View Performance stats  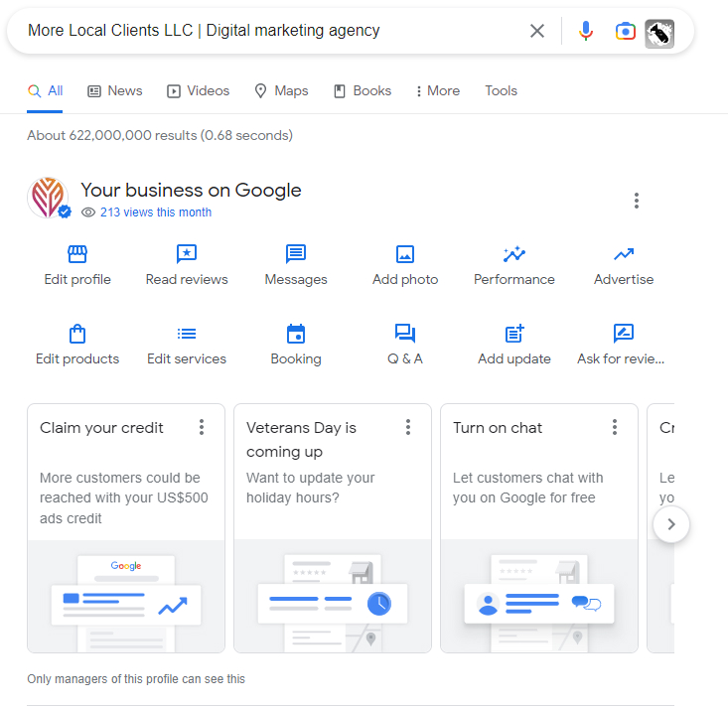514,255
